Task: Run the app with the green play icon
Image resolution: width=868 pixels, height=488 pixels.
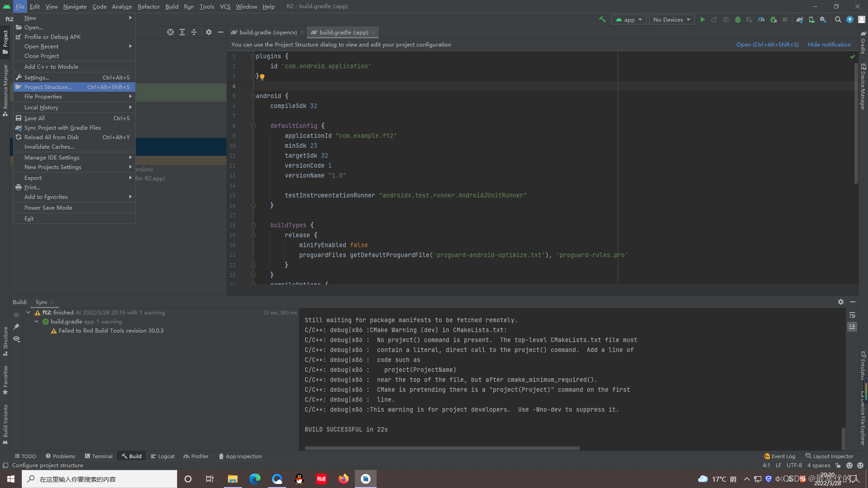Action: [703, 19]
